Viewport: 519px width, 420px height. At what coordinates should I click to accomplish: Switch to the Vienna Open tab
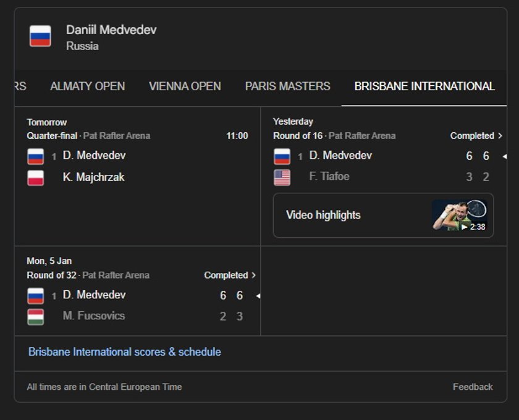click(185, 86)
